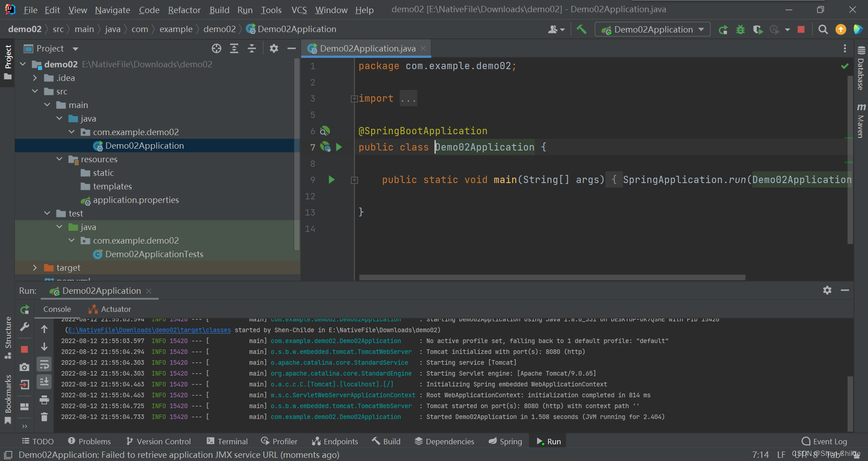Screen dimensions: 868x461
Task: Rerun application in Run panel
Action: pyautogui.click(x=25, y=310)
